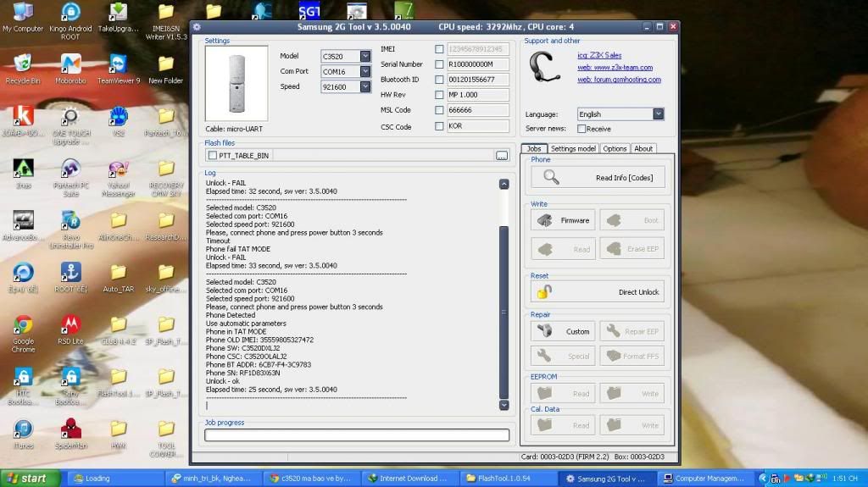Click Direct Unlock button
This screenshot has width=868, height=487.
[x=598, y=291]
